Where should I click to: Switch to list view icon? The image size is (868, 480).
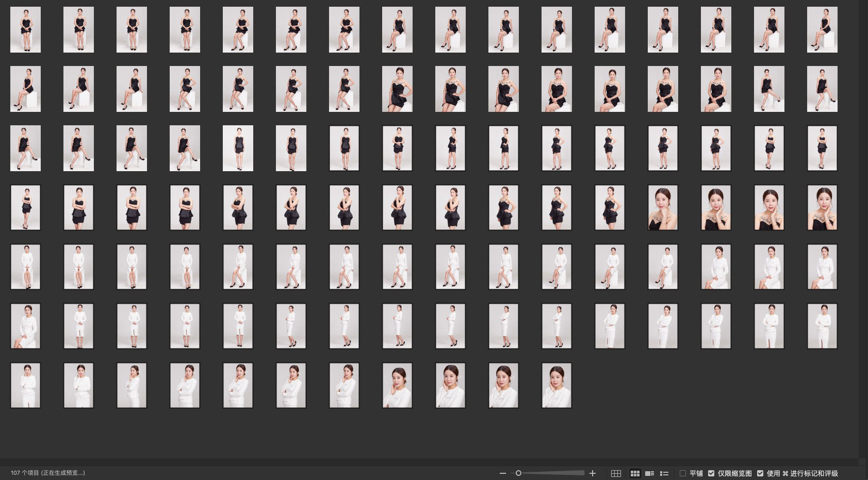(x=664, y=473)
